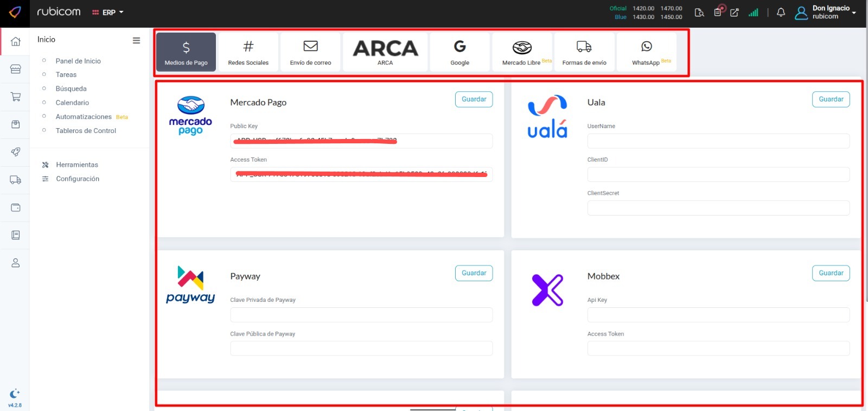The width and height of the screenshot is (868, 411).
Task: Save Payway settings with Guardar button
Action: point(474,273)
